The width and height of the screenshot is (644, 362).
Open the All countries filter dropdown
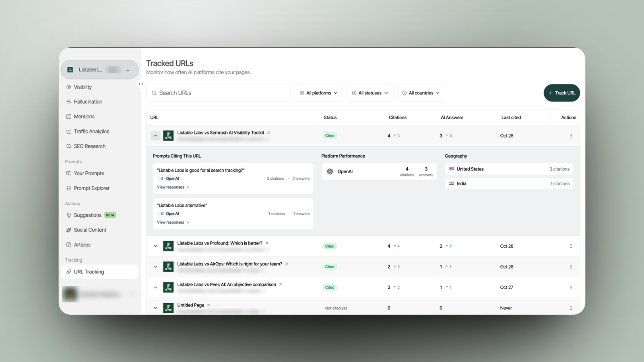point(421,93)
